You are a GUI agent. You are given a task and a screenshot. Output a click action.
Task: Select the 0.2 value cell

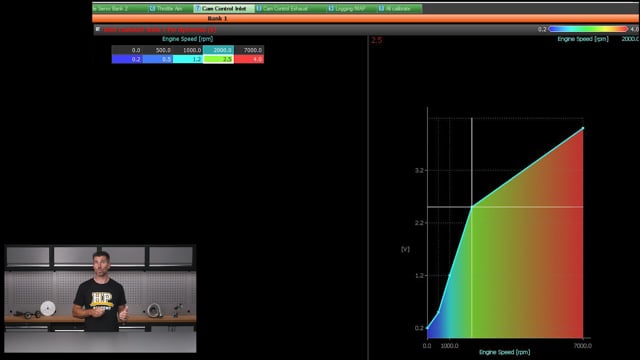(127, 59)
